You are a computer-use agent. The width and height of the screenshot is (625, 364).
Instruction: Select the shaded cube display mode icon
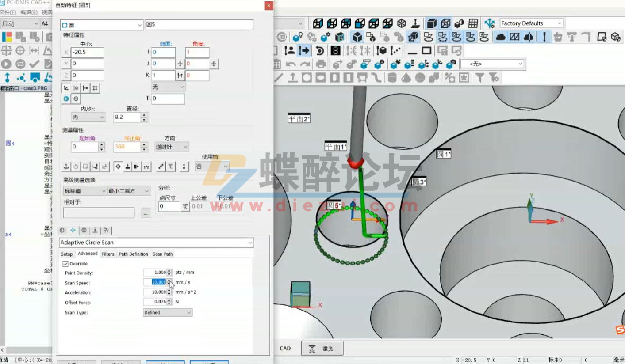tap(431, 23)
